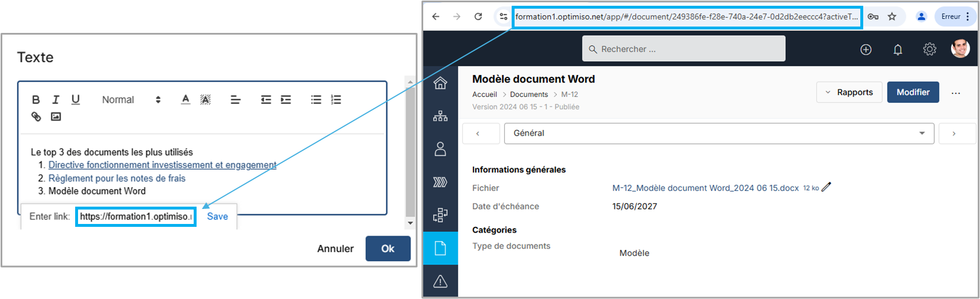Select the bulleted list icon
The width and height of the screenshot is (980, 299).
click(x=316, y=100)
